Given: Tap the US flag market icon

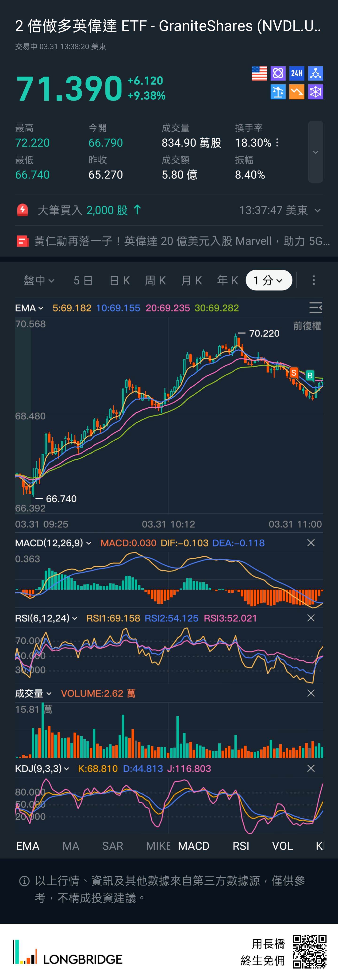Looking at the screenshot, I should click(259, 74).
